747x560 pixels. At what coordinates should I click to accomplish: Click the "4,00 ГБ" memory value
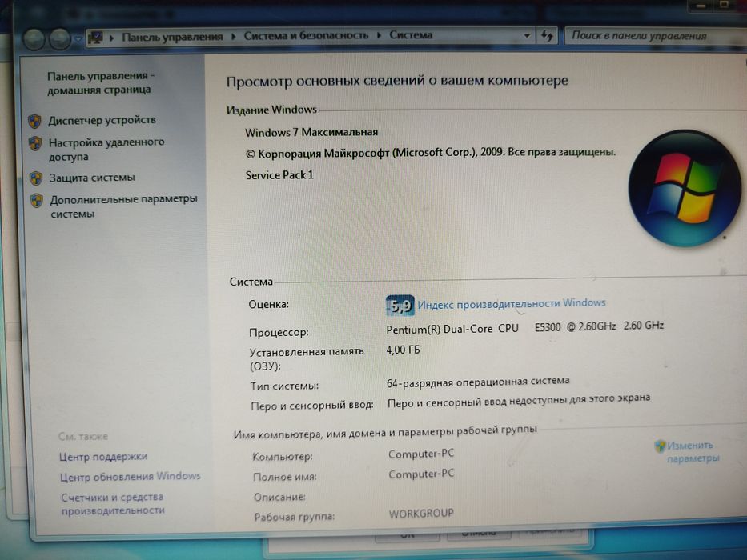pyautogui.click(x=403, y=350)
